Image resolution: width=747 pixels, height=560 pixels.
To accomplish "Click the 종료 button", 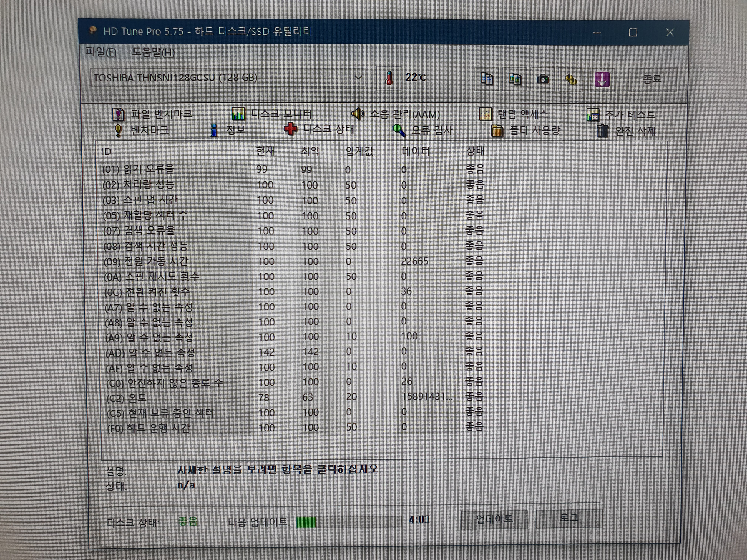I will tap(652, 80).
